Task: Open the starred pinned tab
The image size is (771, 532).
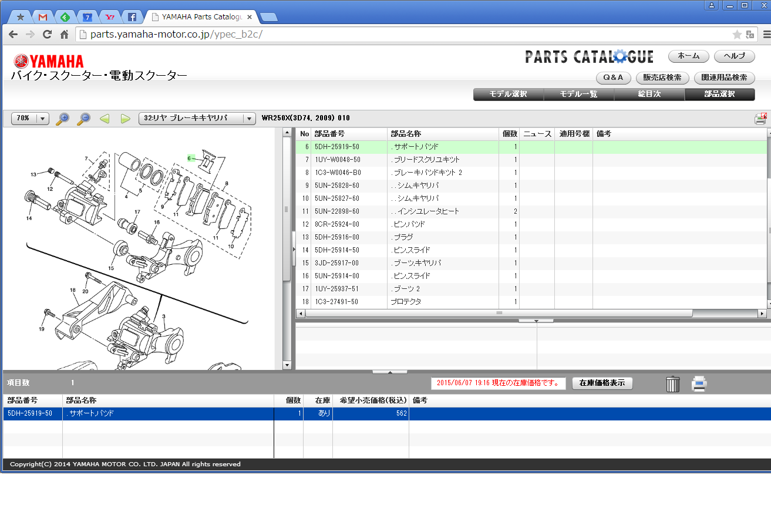Action: point(21,17)
